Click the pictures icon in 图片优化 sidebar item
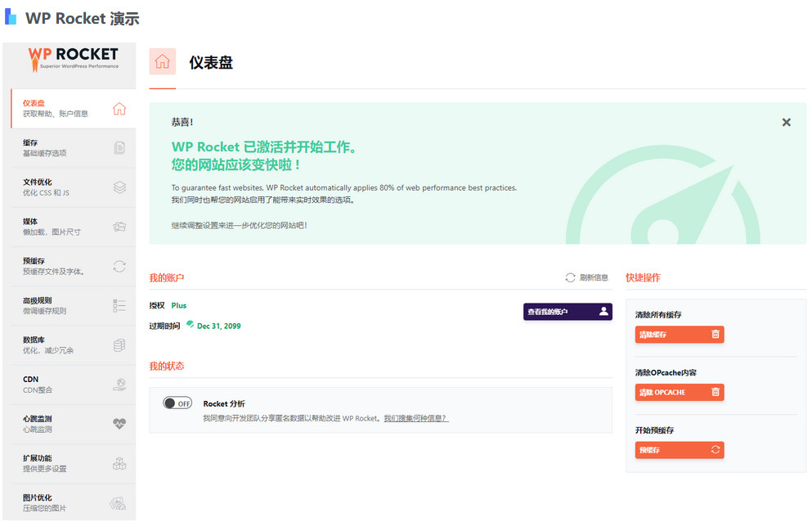Image resolution: width=812 pixels, height=531 pixels. tap(118, 503)
